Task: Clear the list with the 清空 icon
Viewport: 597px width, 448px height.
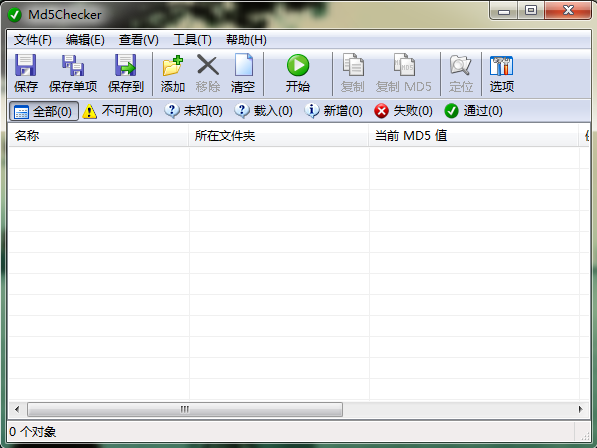Action: pyautogui.click(x=243, y=65)
